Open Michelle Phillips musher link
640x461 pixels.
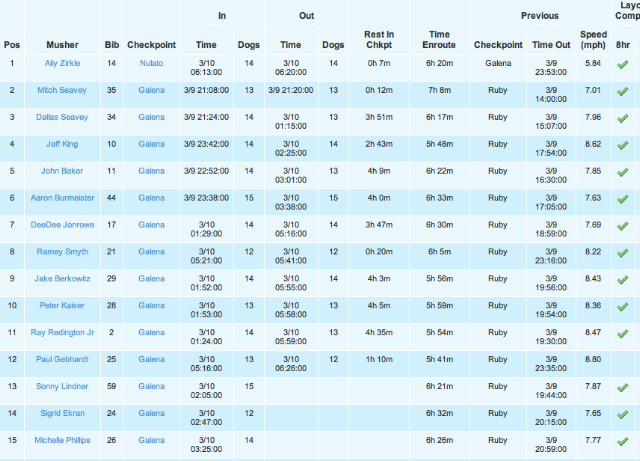click(62, 441)
